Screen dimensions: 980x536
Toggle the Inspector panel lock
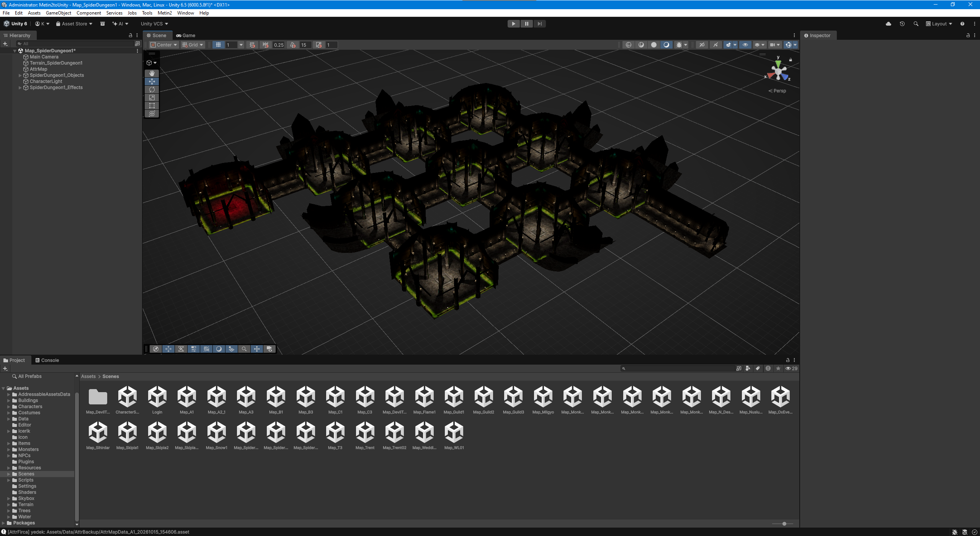[x=968, y=35]
